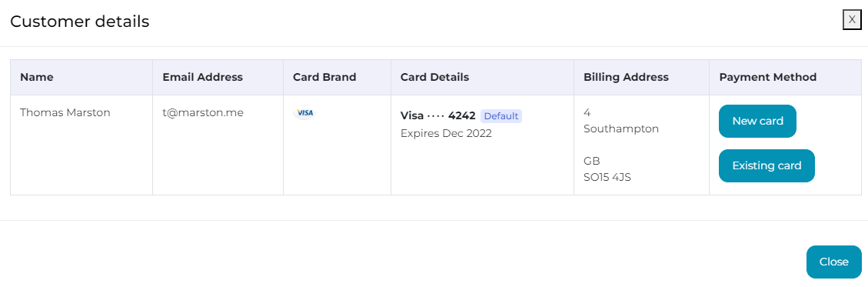The height and width of the screenshot is (287, 868).
Task: Click the SO15 4JS postcode
Action: (x=607, y=178)
